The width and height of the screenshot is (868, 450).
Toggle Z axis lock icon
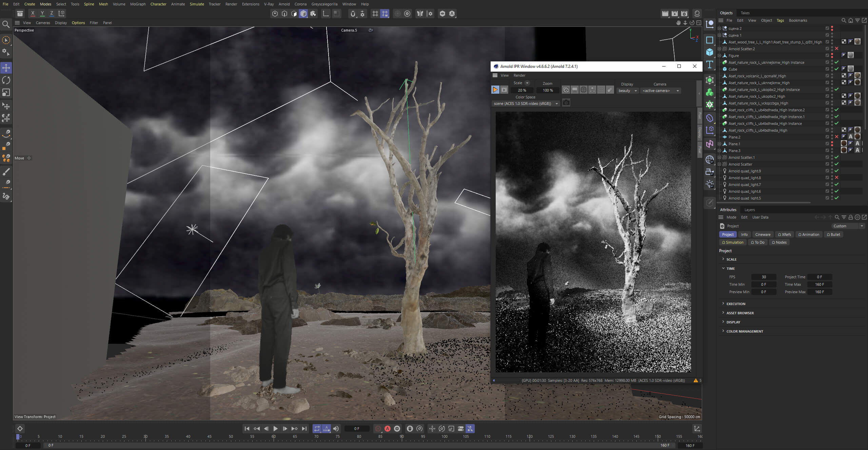52,14
